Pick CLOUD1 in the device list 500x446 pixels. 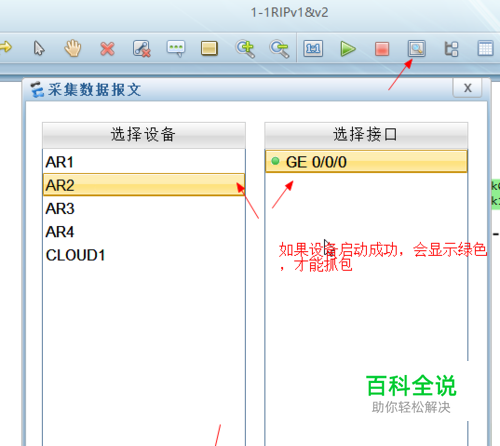(144, 255)
